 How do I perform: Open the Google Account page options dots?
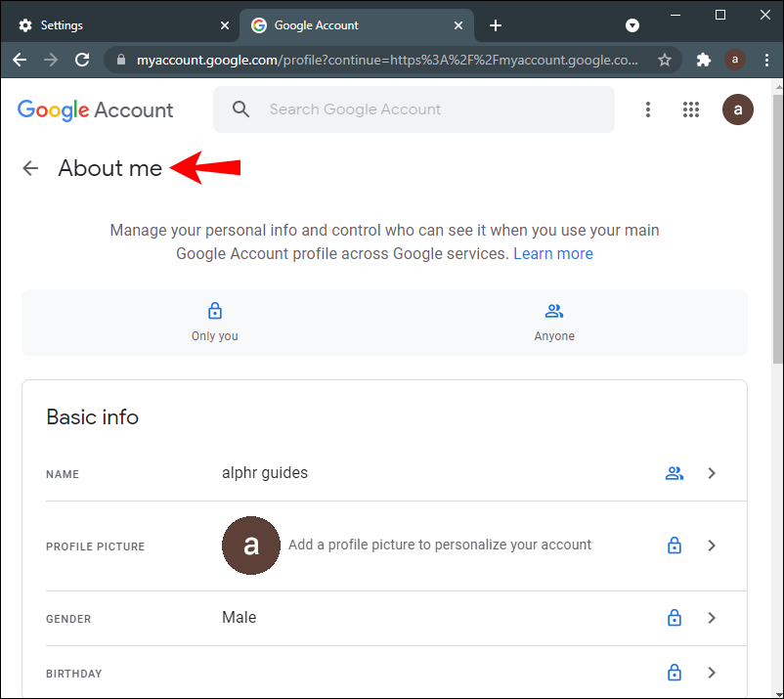[x=647, y=109]
